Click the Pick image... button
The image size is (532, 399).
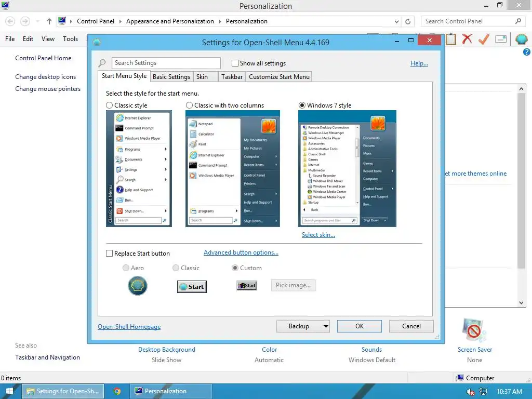coord(293,285)
